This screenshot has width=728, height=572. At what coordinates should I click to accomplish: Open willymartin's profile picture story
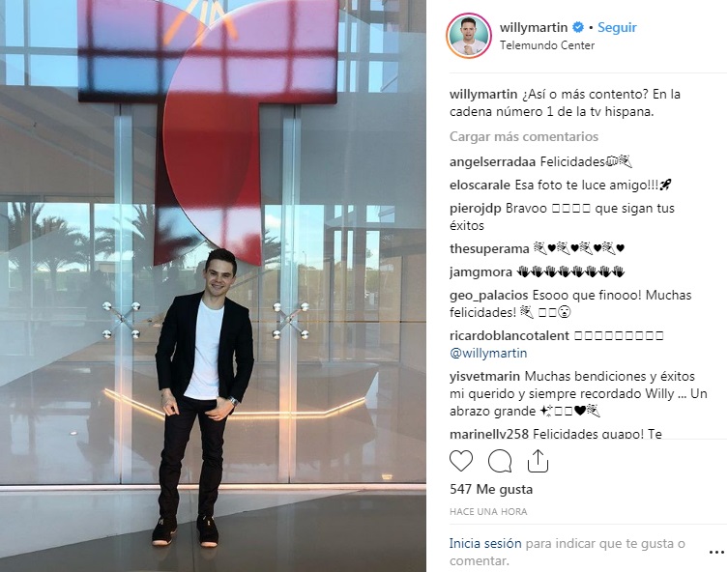click(x=469, y=36)
